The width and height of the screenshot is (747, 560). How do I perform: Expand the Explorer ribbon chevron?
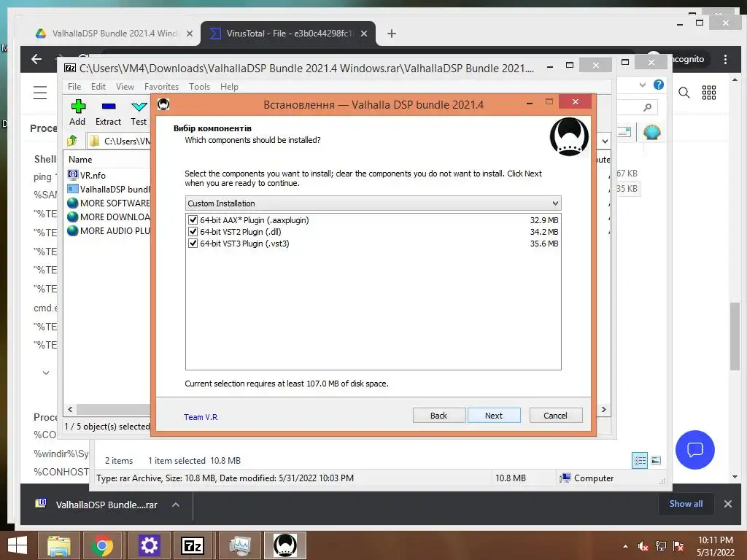coord(642,85)
